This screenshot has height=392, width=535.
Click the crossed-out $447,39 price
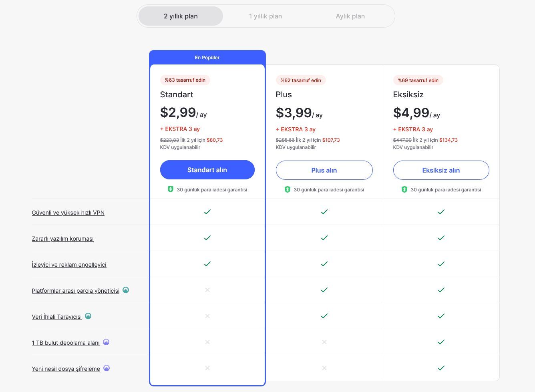402,140
